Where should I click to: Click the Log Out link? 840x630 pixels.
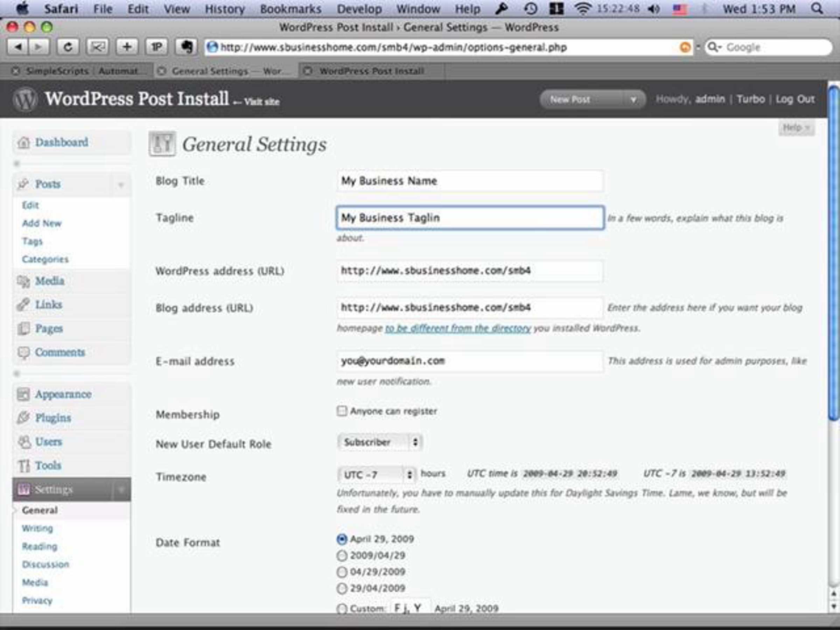click(795, 99)
